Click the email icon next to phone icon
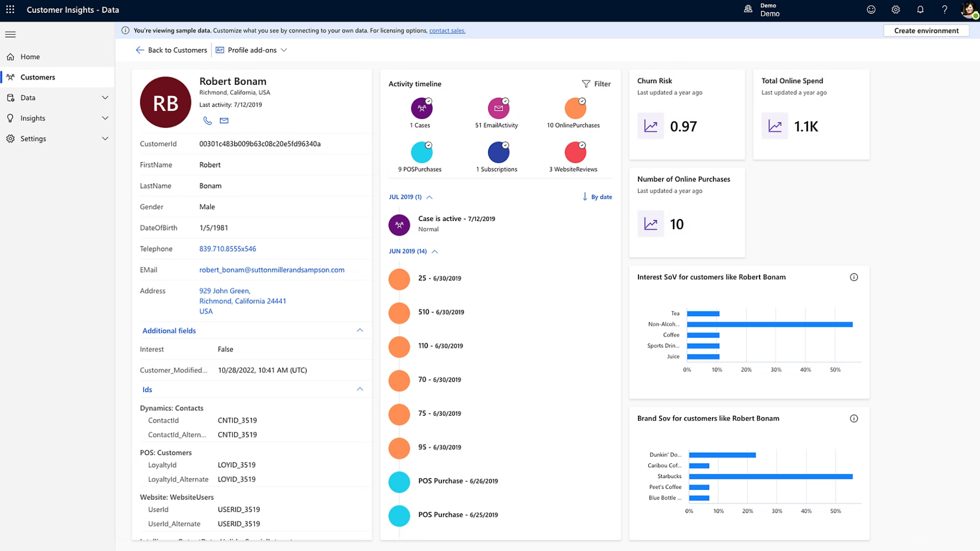This screenshot has width=980, height=551. pyautogui.click(x=224, y=121)
